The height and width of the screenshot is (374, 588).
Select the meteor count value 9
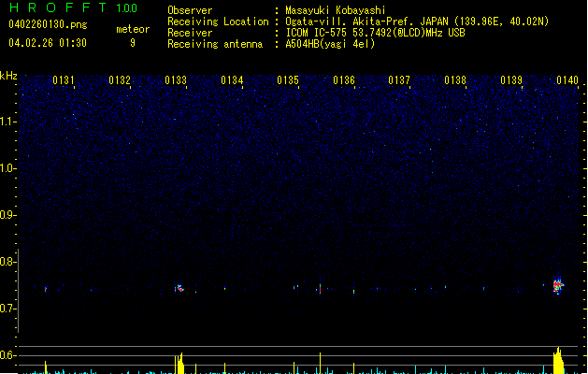point(133,43)
